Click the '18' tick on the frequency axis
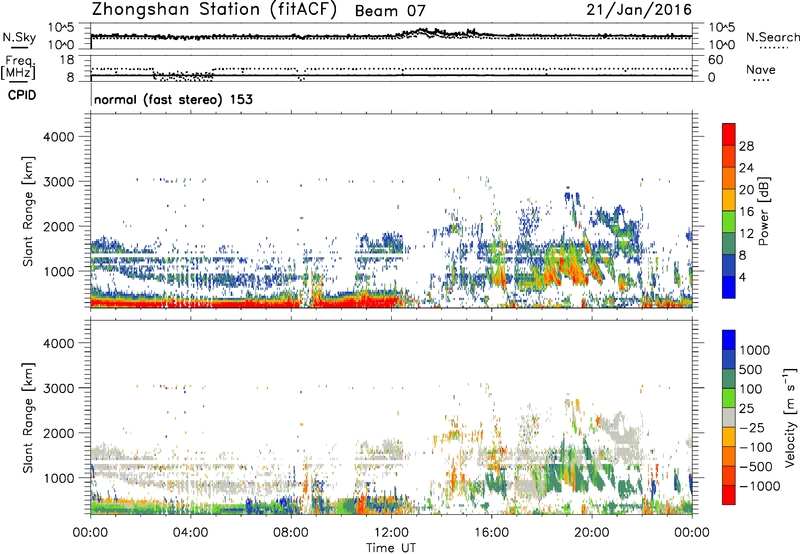Screen dimensions: 800x554 pyautogui.click(x=67, y=60)
